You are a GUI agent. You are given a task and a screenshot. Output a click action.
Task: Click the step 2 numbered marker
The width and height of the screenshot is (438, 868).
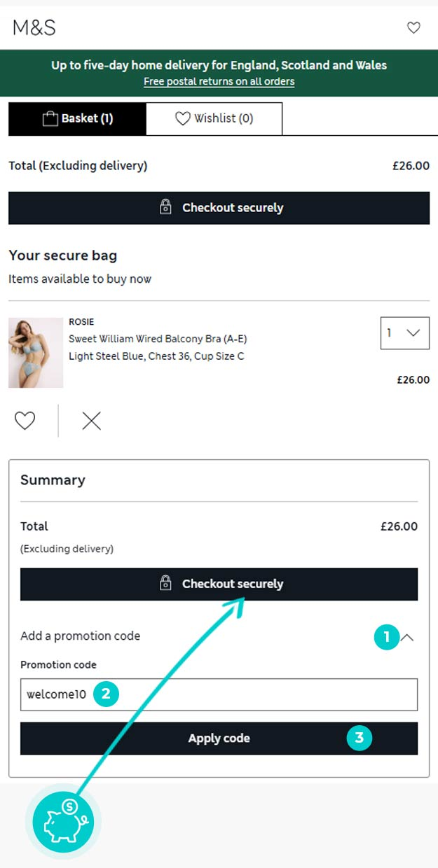[x=106, y=694]
